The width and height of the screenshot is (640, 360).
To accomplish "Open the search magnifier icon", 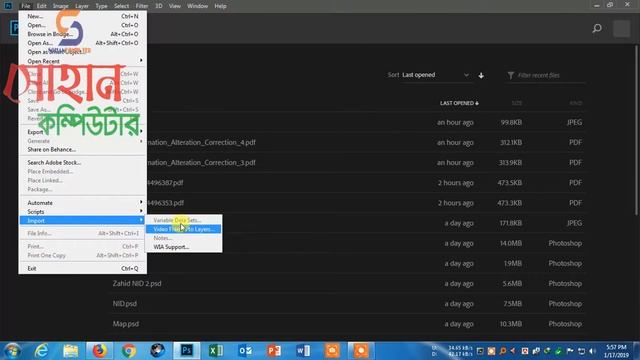I will pos(597,28).
